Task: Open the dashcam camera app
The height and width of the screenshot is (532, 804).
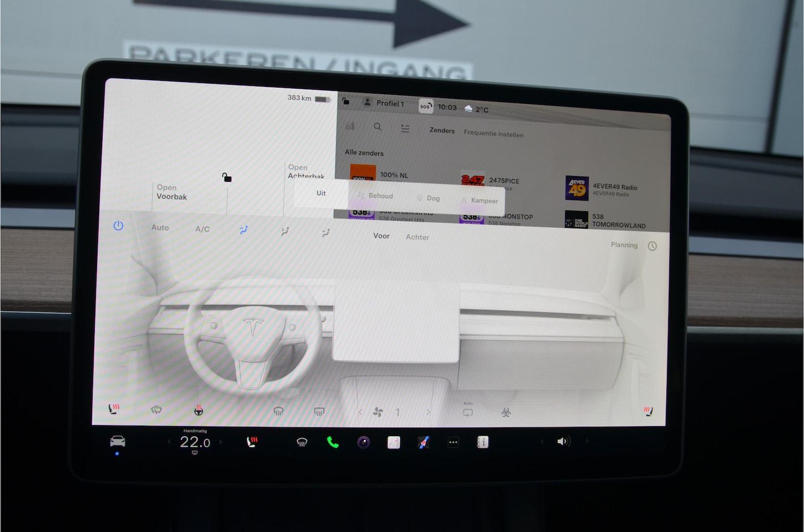Action: pyautogui.click(x=364, y=442)
